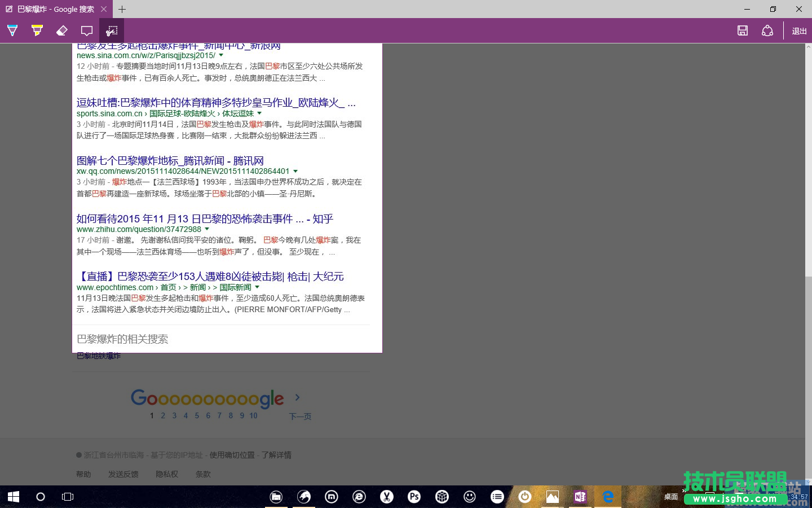
Task: Exit Web Note mode via 退出
Action: pos(799,30)
